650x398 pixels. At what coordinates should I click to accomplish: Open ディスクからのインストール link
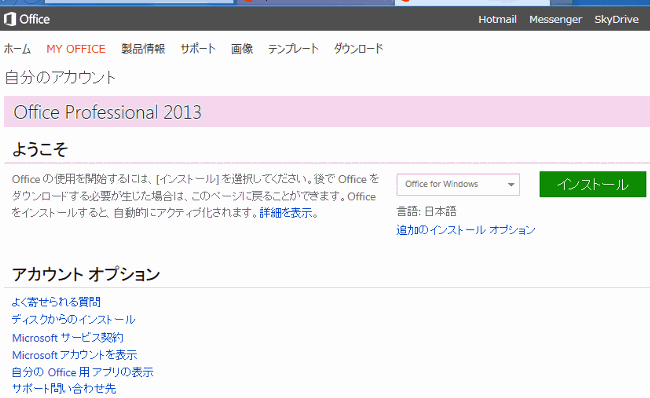pos(73,319)
